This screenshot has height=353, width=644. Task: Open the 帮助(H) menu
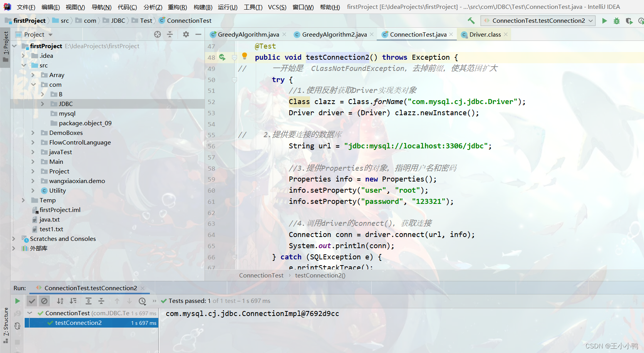click(330, 7)
